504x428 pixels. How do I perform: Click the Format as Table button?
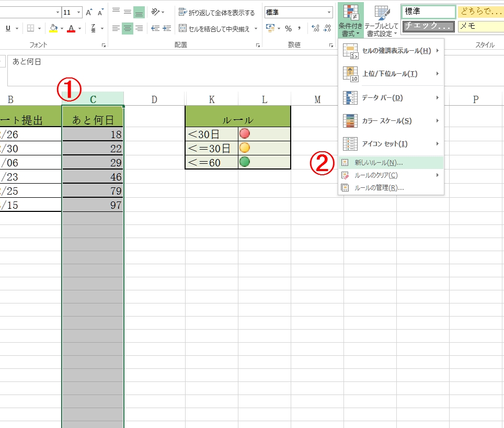(x=382, y=21)
